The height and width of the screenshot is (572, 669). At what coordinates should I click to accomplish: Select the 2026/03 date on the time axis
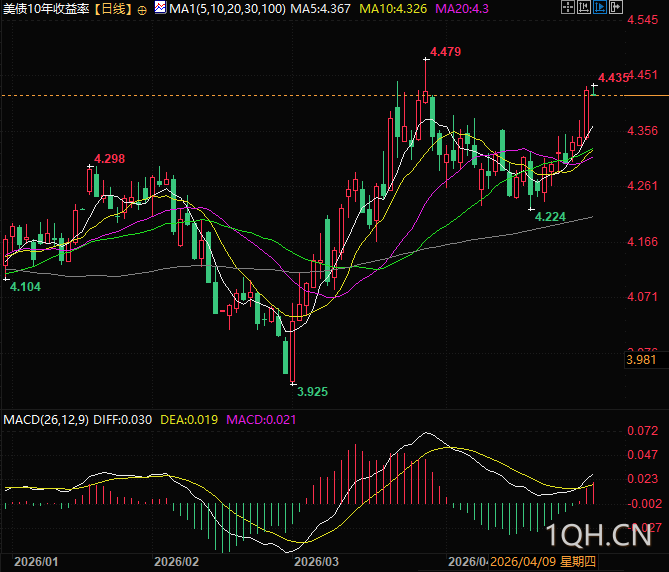point(318,562)
